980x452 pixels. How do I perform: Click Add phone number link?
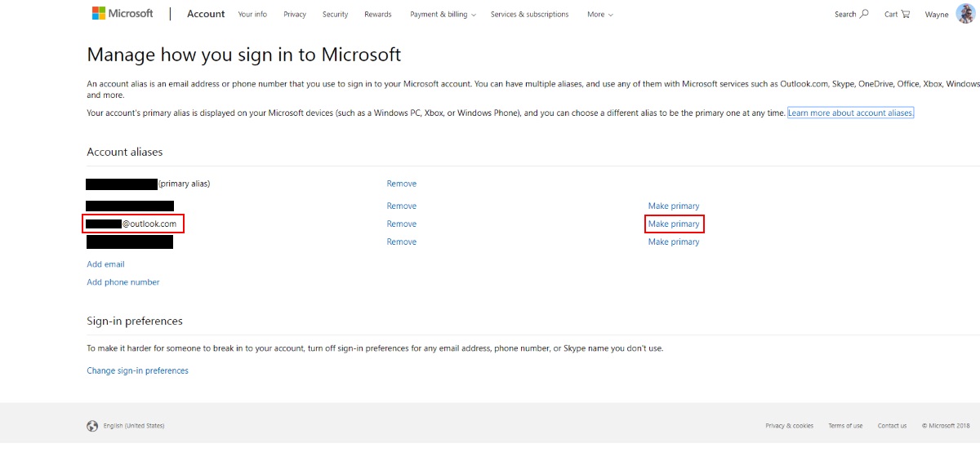pyautogui.click(x=123, y=282)
